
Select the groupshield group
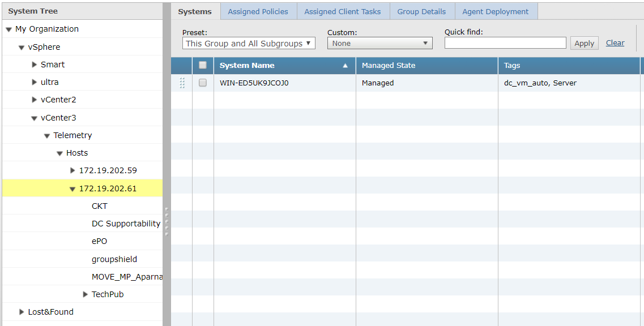pos(114,259)
